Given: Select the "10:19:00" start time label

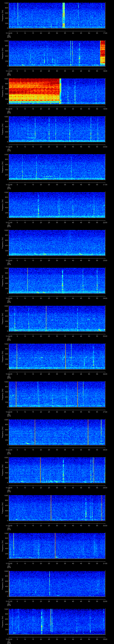Looking at the screenshot, I should tap(9, 147).
